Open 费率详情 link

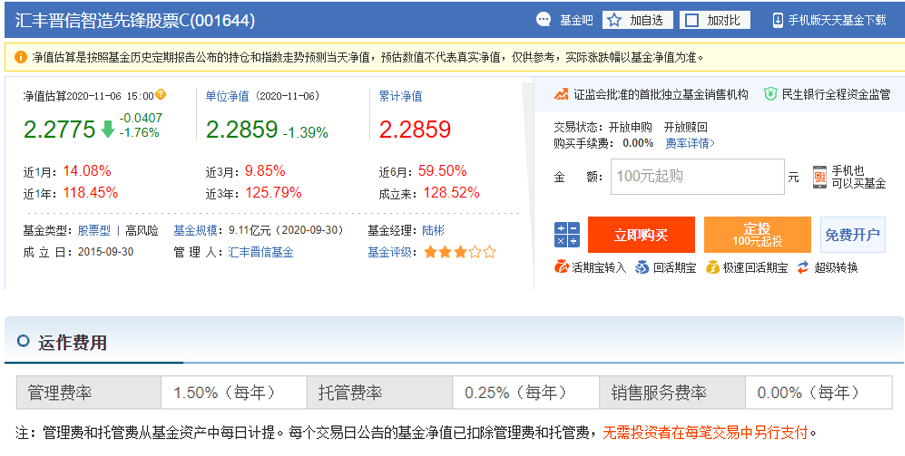click(x=690, y=143)
